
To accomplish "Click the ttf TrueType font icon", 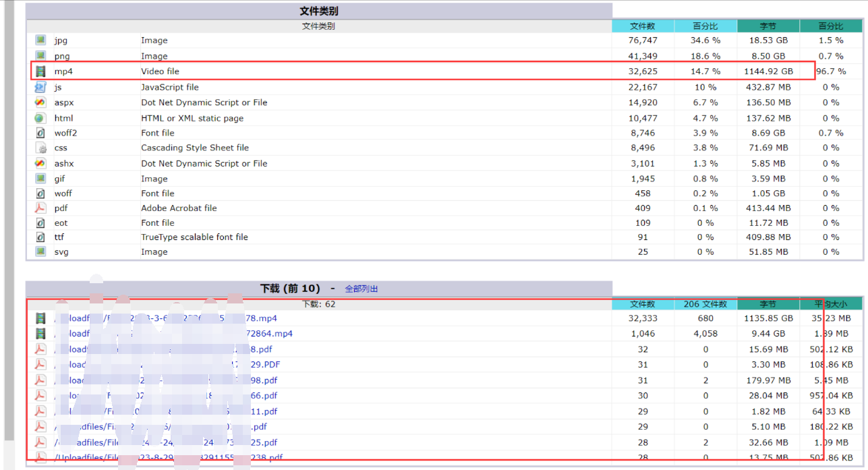I will coord(40,237).
